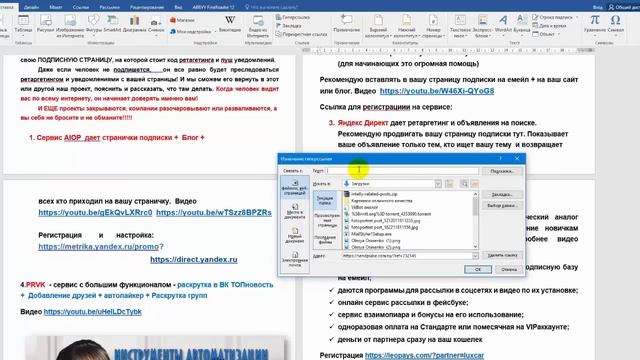Insert a SmartArt graphic

[x=112, y=24]
